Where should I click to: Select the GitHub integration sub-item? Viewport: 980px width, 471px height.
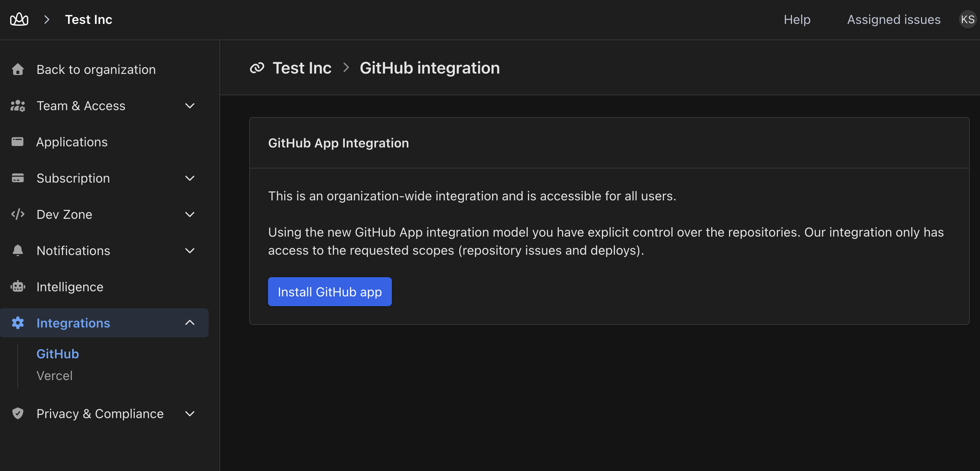pos(58,354)
